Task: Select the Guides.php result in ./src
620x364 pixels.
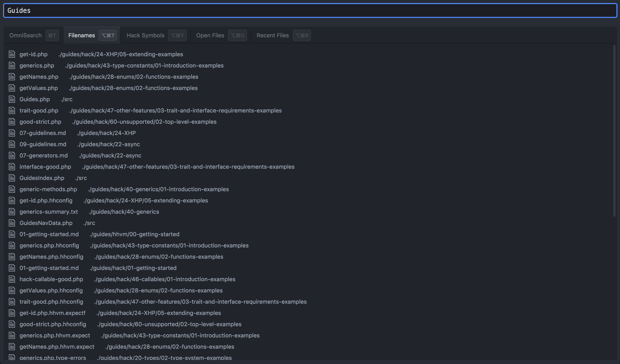Action: coord(308,99)
